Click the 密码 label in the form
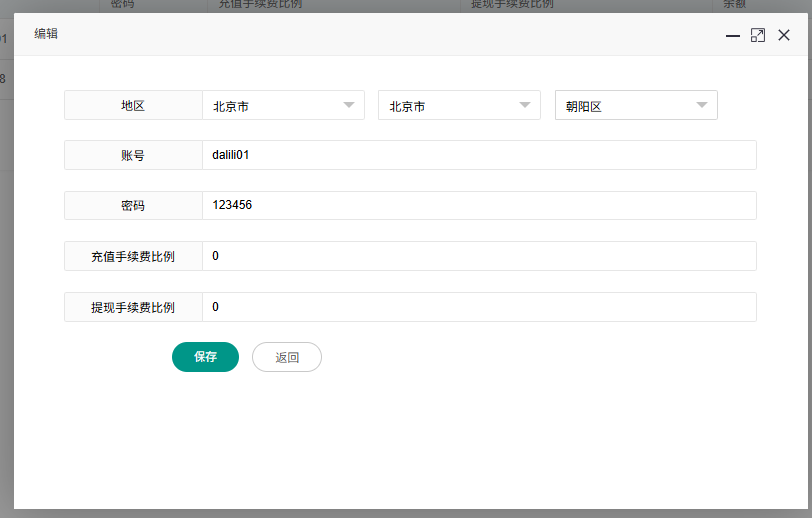This screenshot has width=812, height=518. pyautogui.click(x=133, y=205)
